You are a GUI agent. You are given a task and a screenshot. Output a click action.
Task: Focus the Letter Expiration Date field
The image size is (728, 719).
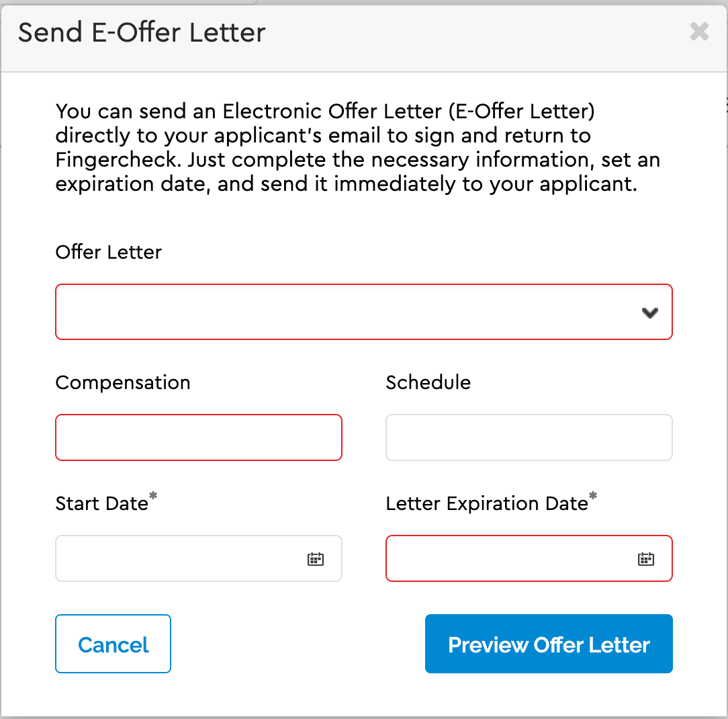[x=507, y=558]
